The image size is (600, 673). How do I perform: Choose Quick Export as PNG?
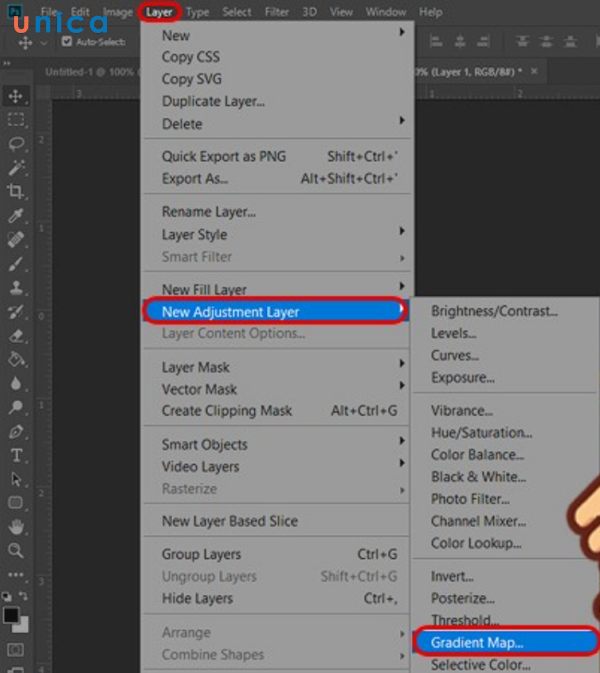[x=223, y=156]
